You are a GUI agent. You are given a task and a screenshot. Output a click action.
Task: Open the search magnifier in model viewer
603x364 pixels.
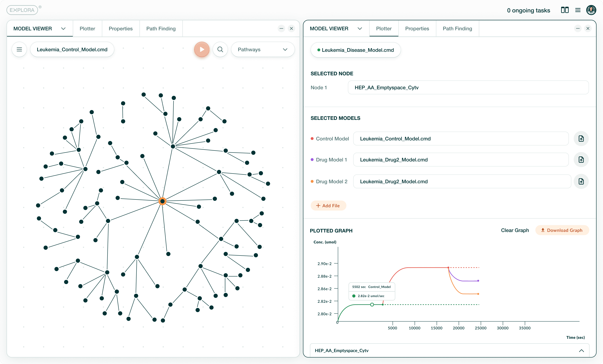pyautogui.click(x=220, y=49)
